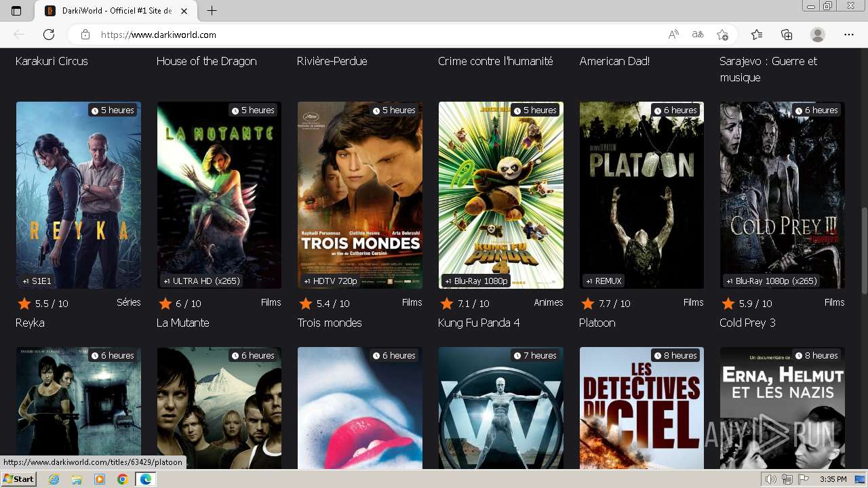868x488 pixels.
Task: Open File Explorer folder in taskbar
Action: pos(77,479)
